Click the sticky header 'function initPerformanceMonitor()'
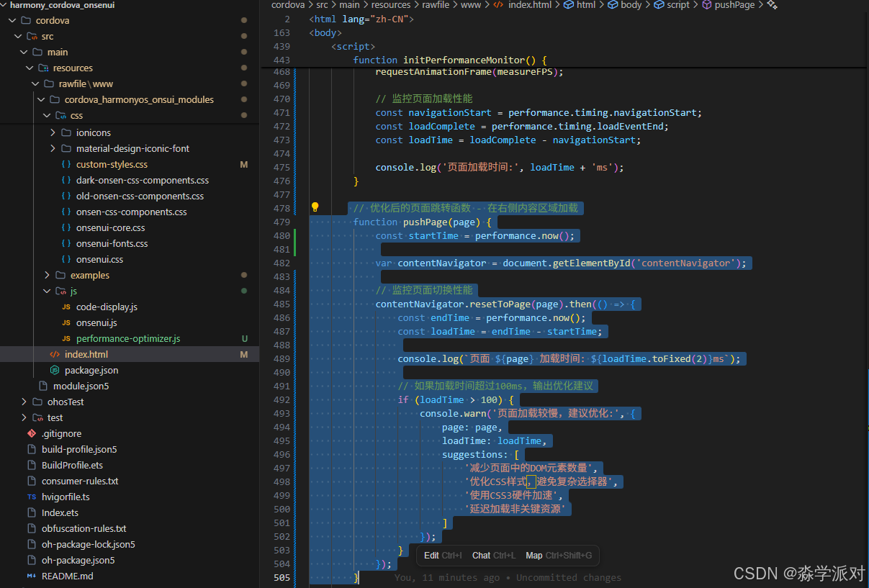The height and width of the screenshot is (588, 869). [450, 60]
